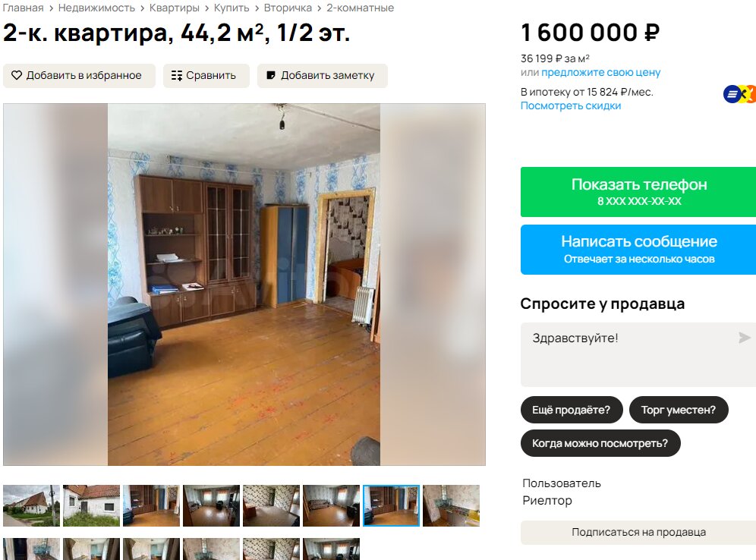Click the main apartment photo
This screenshot has height=560, width=756.
pos(244,285)
